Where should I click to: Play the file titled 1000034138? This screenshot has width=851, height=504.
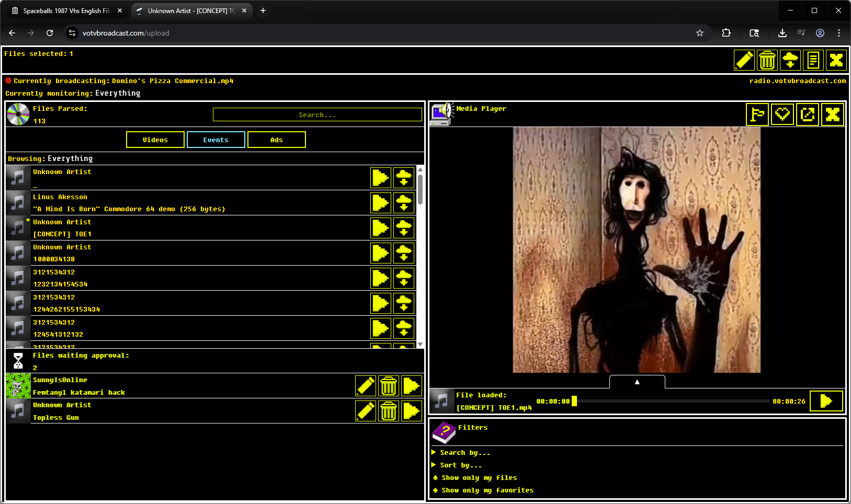pyautogui.click(x=381, y=253)
